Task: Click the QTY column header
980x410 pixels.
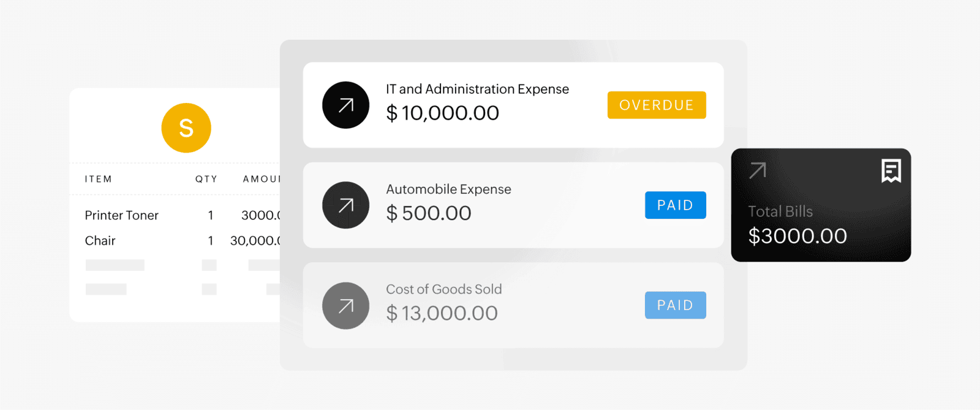Action: (x=206, y=179)
